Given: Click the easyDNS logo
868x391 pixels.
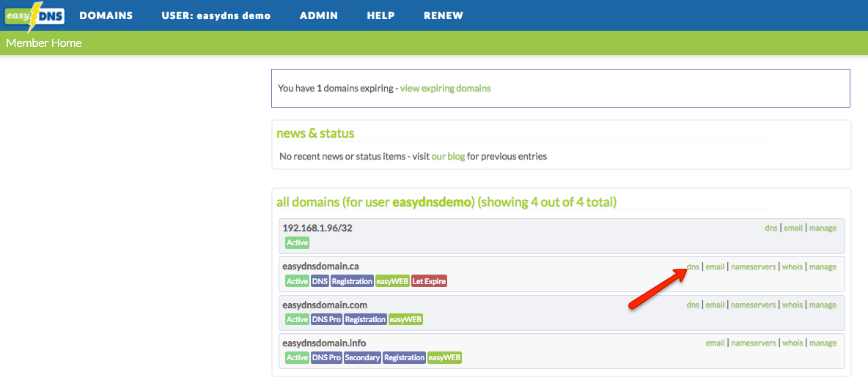Looking at the screenshot, I should pos(34,15).
